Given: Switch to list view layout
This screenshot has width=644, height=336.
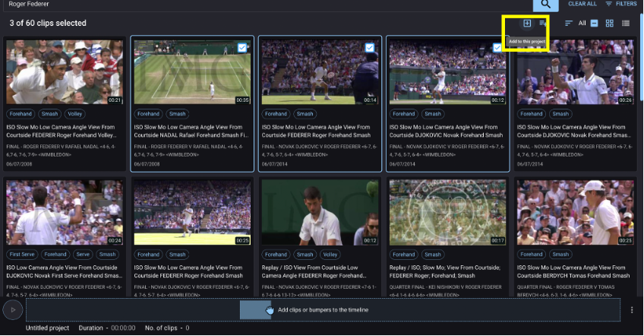Looking at the screenshot, I should click(x=626, y=23).
